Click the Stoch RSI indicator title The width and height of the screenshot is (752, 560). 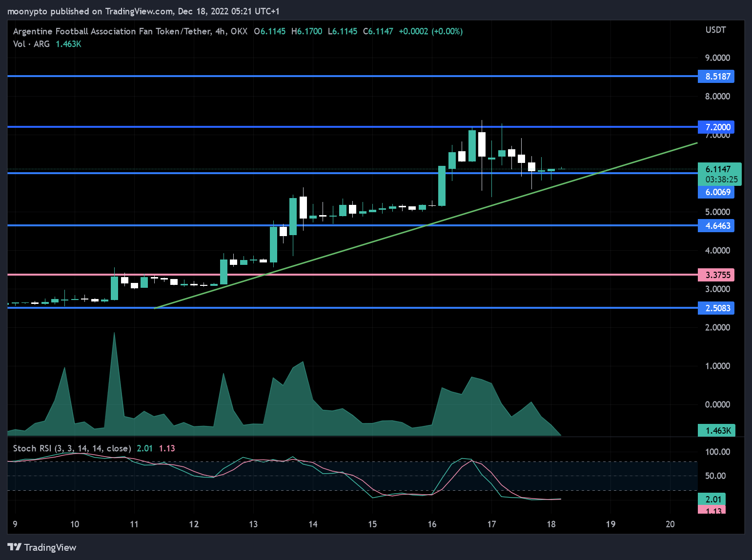(72, 448)
